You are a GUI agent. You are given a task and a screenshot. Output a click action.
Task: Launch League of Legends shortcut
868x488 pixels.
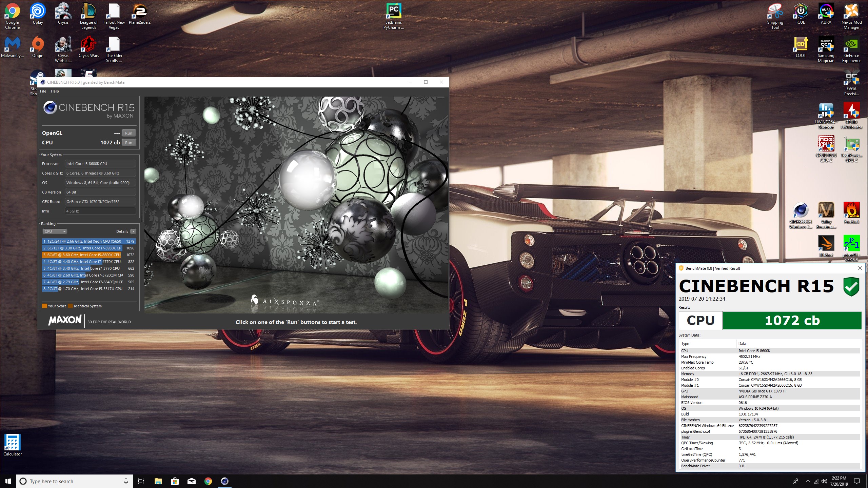[x=88, y=16]
